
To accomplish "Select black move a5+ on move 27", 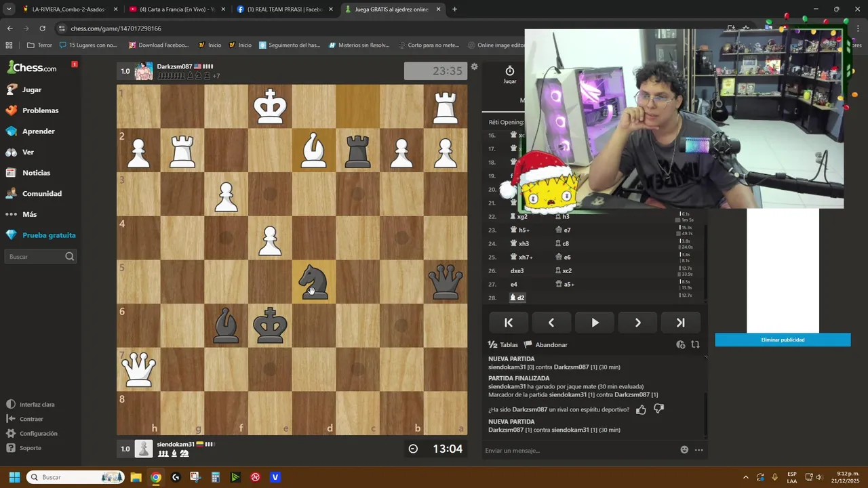I will tap(565, 284).
